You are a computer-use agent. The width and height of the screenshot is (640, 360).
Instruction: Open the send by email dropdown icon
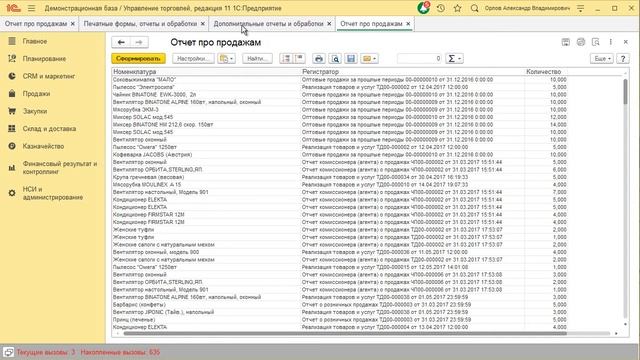coord(369,59)
